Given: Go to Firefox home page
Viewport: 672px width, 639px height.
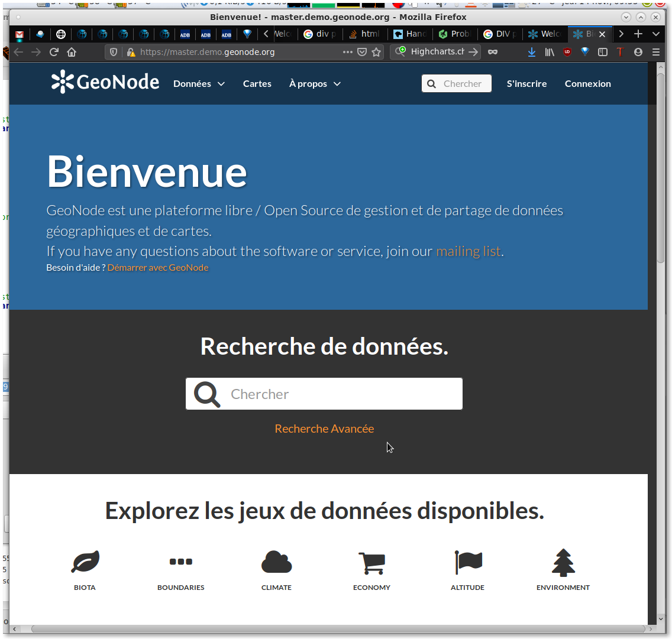Looking at the screenshot, I should tap(72, 52).
